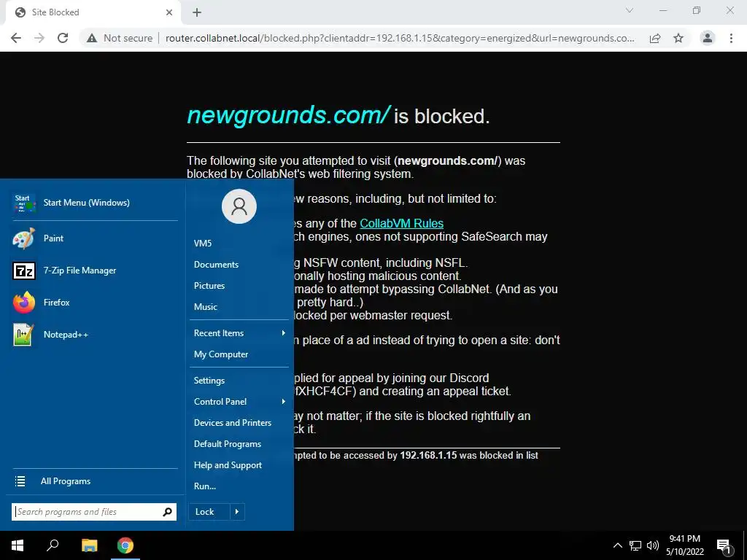Show All Programs list

click(95, 481)
